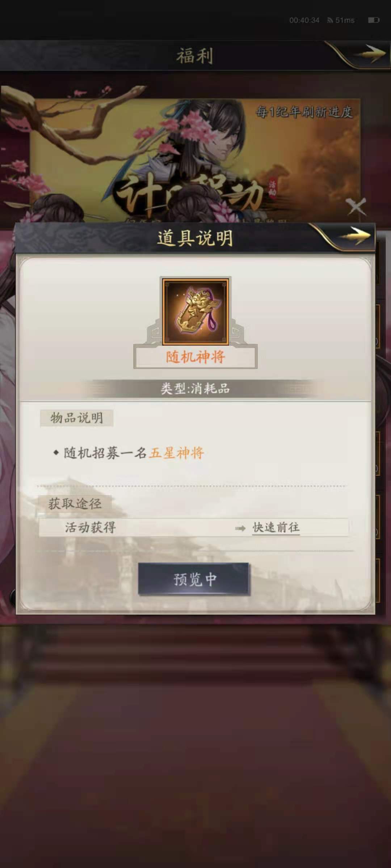
Task: Open the 计日程功 event banner
Action: [195, 159]
